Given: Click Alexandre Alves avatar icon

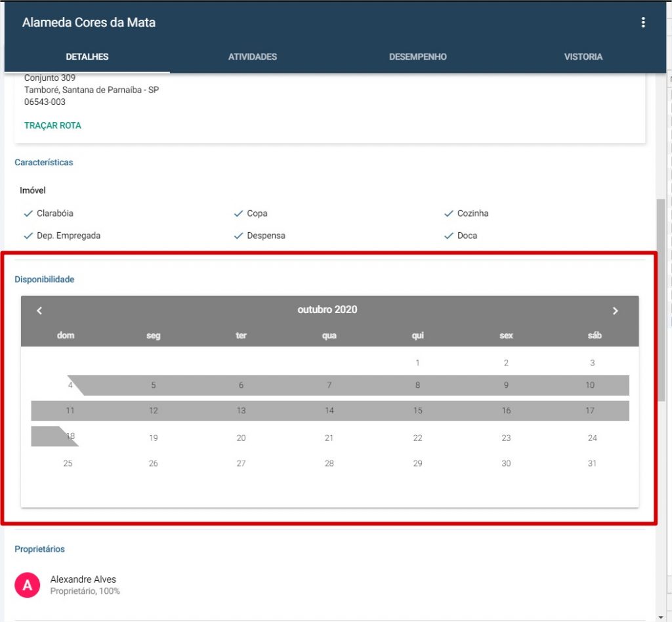Looking at the screenshot, I should (28, 585).
